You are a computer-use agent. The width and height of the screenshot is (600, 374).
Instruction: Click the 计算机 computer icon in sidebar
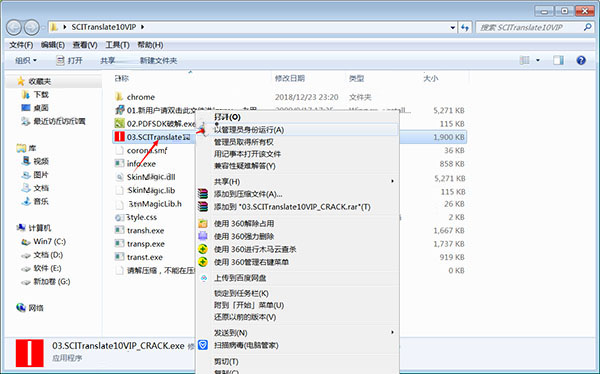[21, 228]
